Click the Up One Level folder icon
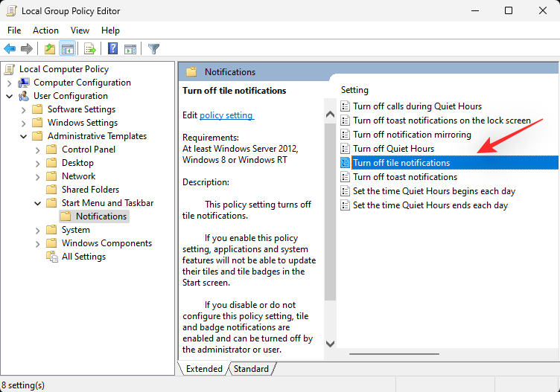Image resolution: width=560 pixels, height=392 pixels. 49,49
